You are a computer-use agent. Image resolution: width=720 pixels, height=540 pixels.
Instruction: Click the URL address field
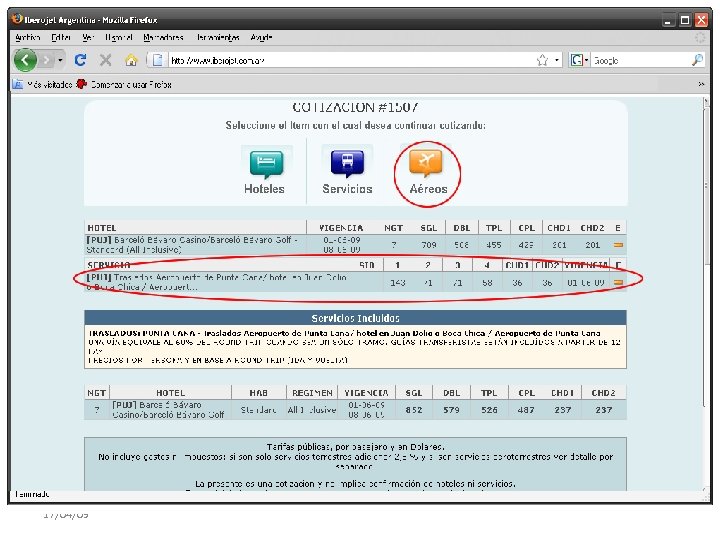(351, 60)
